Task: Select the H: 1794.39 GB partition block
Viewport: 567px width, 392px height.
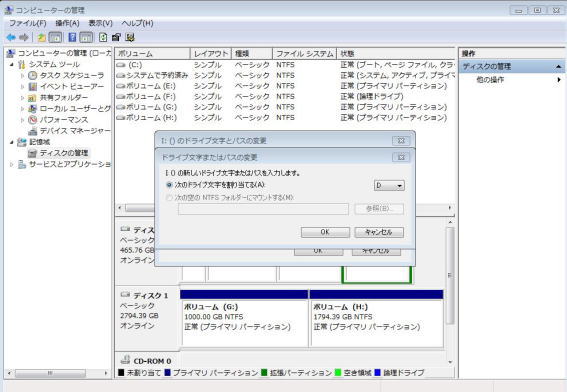Action: click(x=376, y=318)
